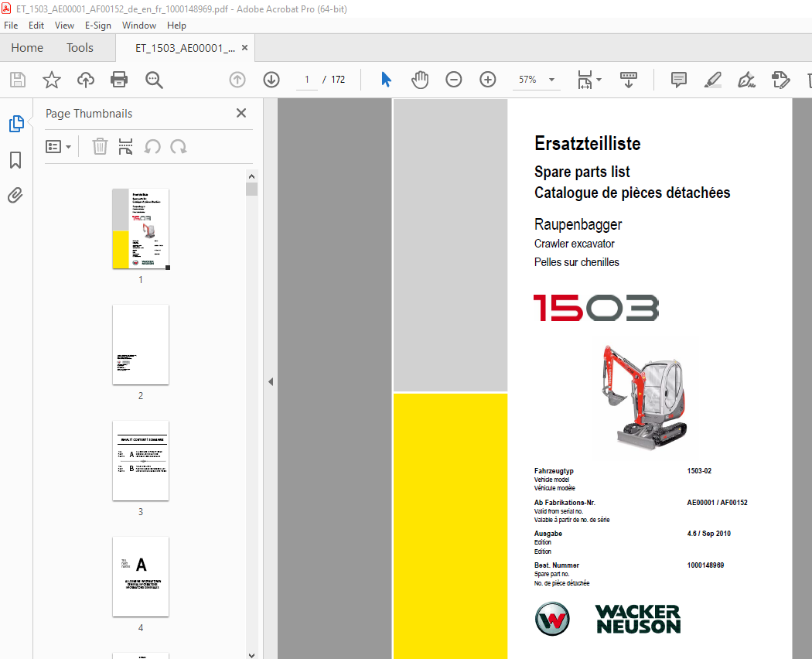Click the 'Ersatzteilliste' heading text
This screenshot has width=812, height=659.
[587, 144]
